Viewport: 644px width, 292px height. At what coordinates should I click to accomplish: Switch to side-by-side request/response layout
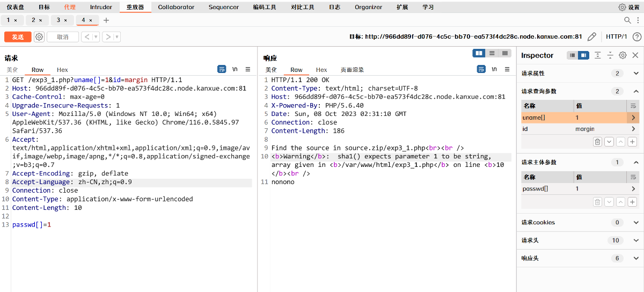(479, 53)
